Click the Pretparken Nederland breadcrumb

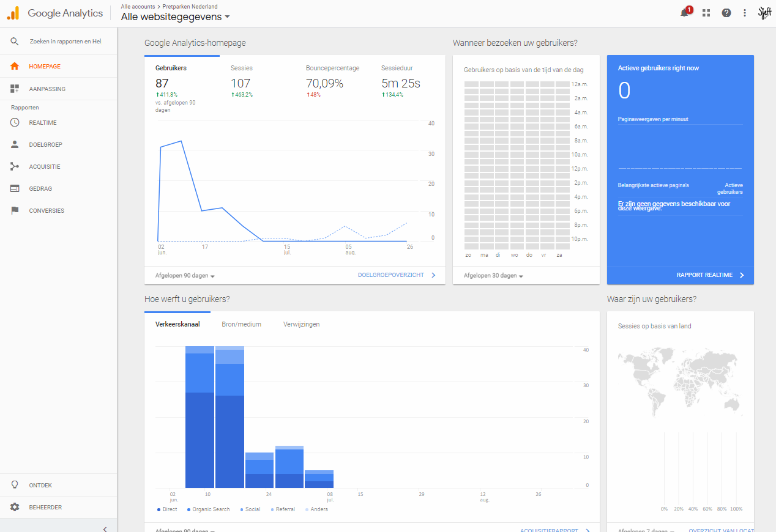pyautogui.click(x=190, y=6)
